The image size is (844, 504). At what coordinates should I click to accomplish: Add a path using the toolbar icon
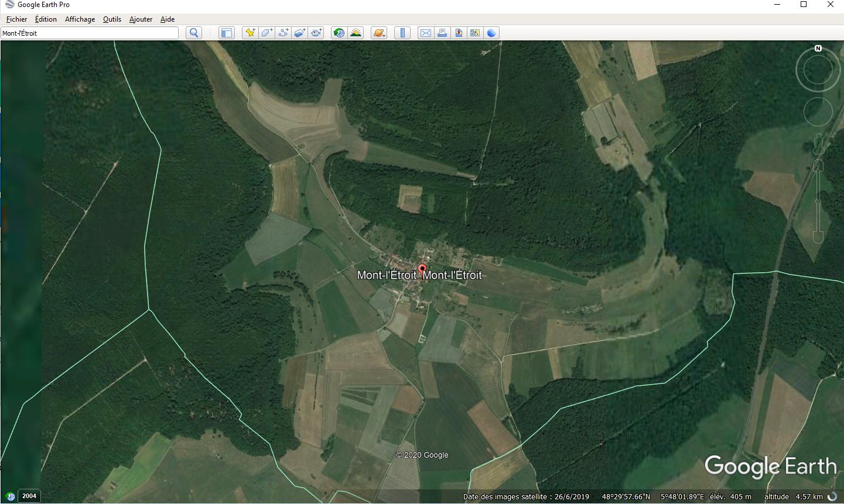tap(283, 33)
